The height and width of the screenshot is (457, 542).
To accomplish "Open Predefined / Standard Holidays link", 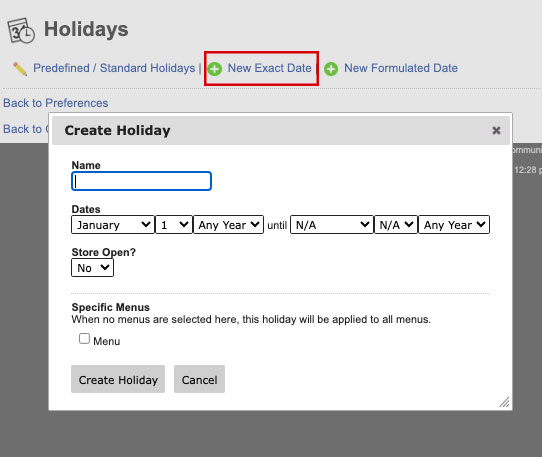I will point(114,68).
